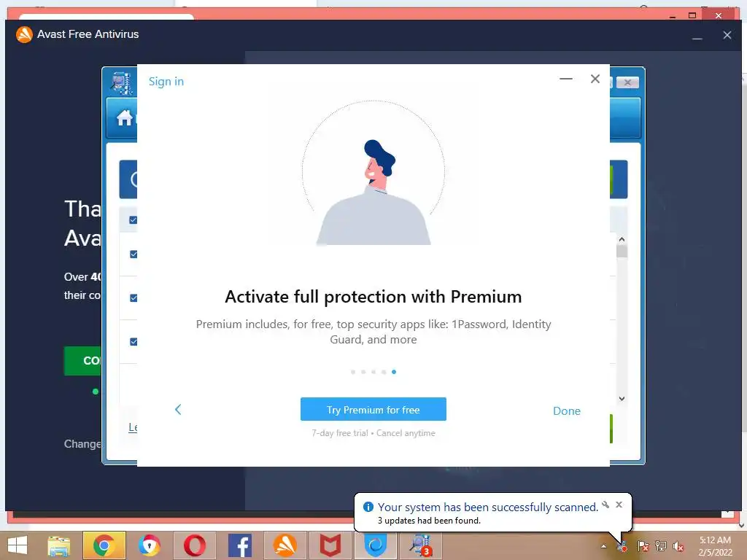
Task: Close the blue updater window behind dialog
Action: 627,83
